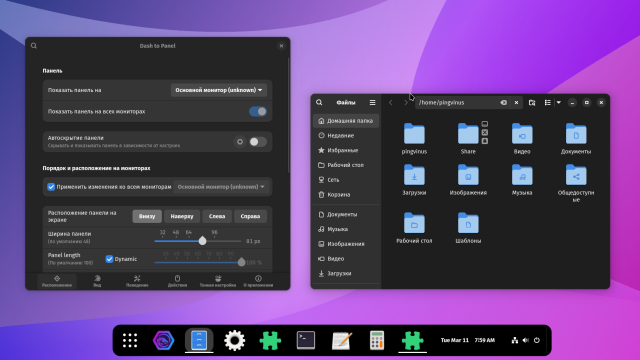
Task: Adjust the panel width slider handle
Action: pos(202,241)
